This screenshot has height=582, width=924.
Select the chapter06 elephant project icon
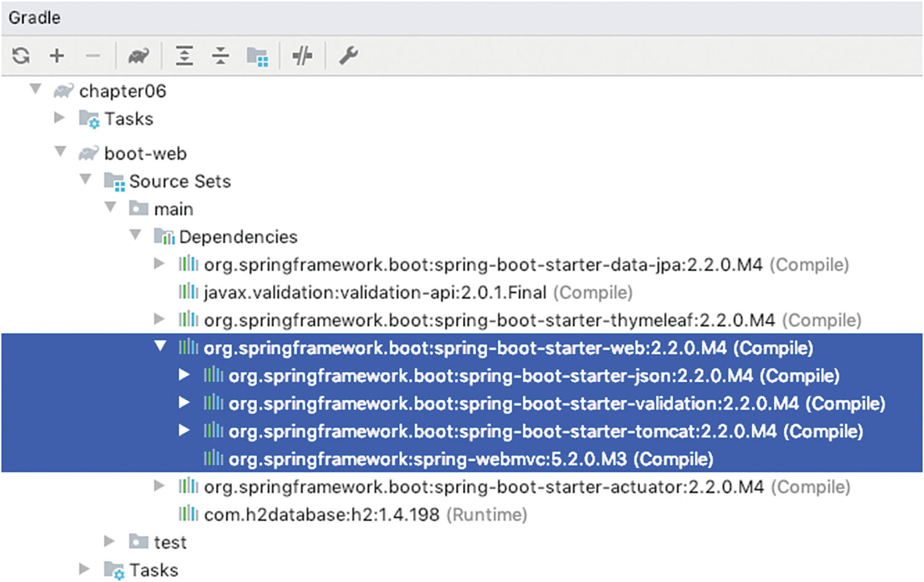point(63,91)
